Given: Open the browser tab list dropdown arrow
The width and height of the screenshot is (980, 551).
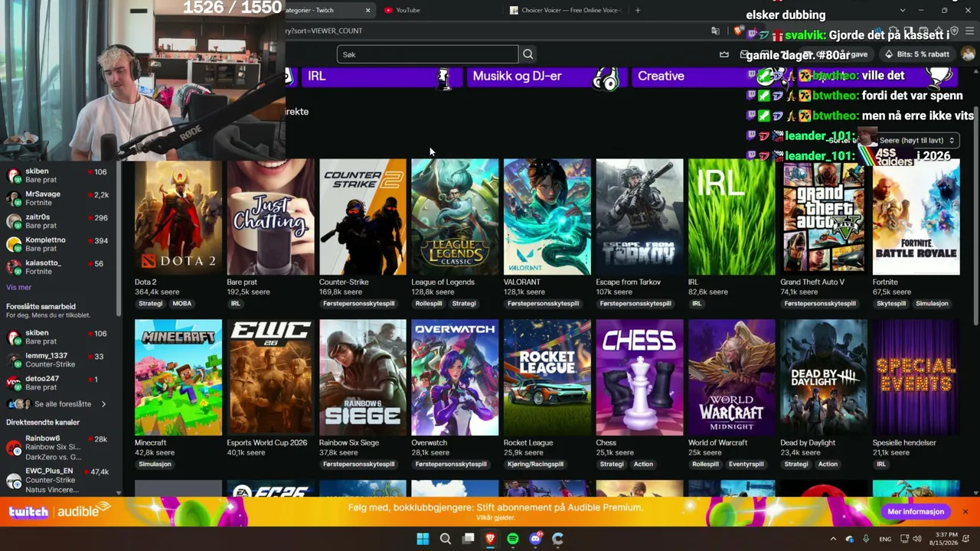Looking at the screenshot, I should (903, 10).
